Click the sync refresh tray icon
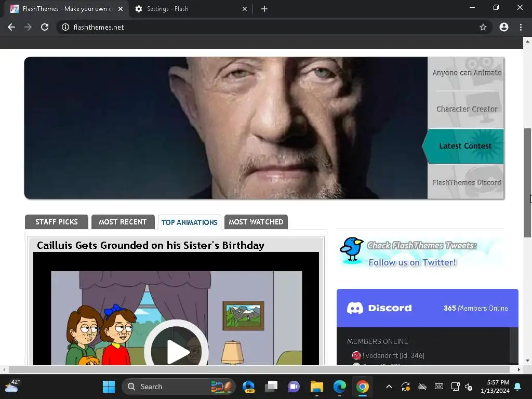The height and width of the screenshot is (399, 532). click(406, 387)
